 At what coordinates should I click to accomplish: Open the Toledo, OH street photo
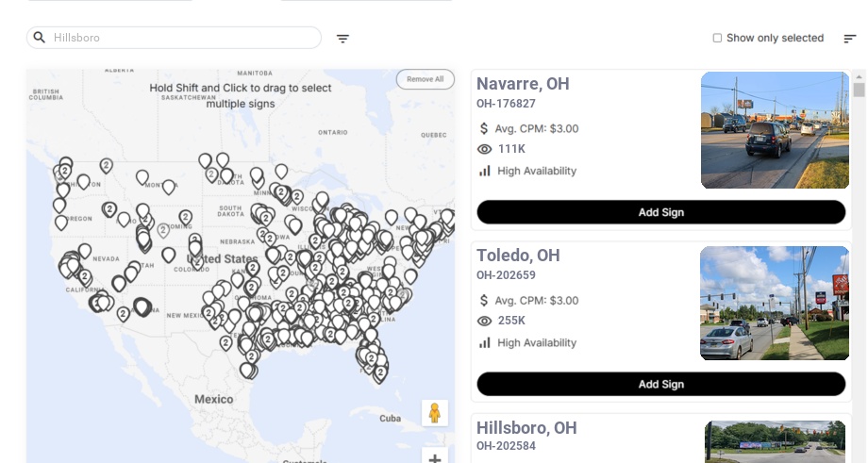(775, 303)
